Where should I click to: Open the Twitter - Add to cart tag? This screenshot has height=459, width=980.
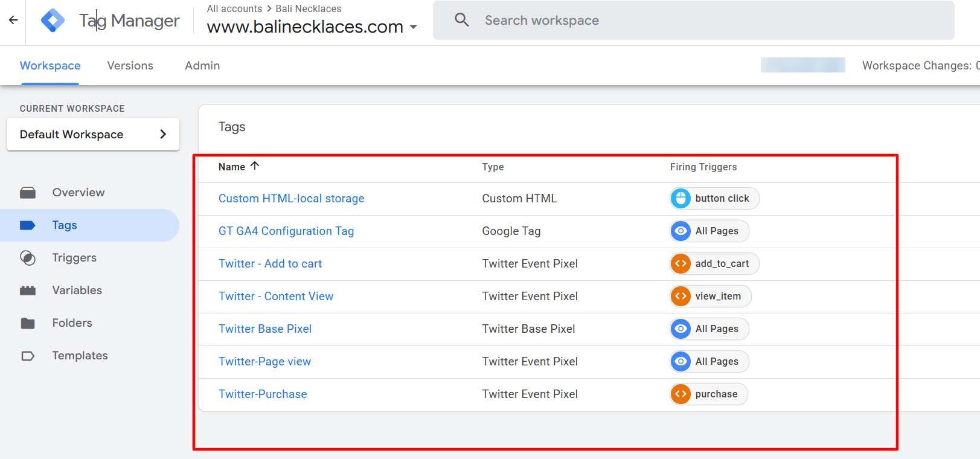(270, 263)
